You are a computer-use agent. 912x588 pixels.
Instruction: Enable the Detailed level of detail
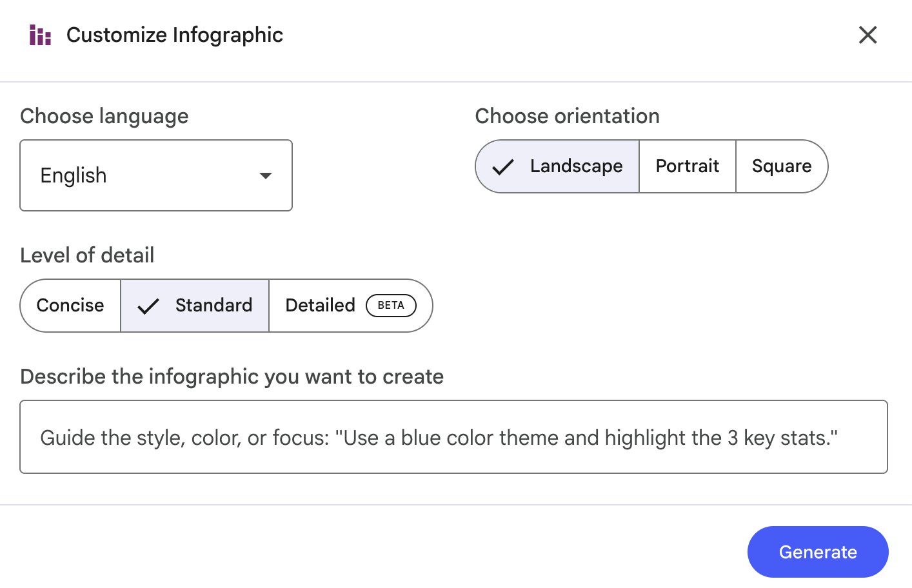[321, 306]
